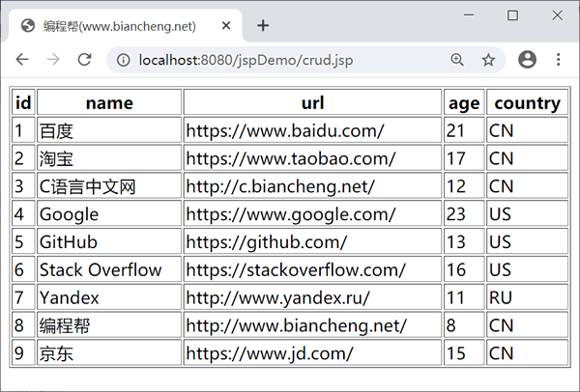Click age value 17 in 淘宝 row
This screenshot has width=580, height=392.
click(464, 158)
